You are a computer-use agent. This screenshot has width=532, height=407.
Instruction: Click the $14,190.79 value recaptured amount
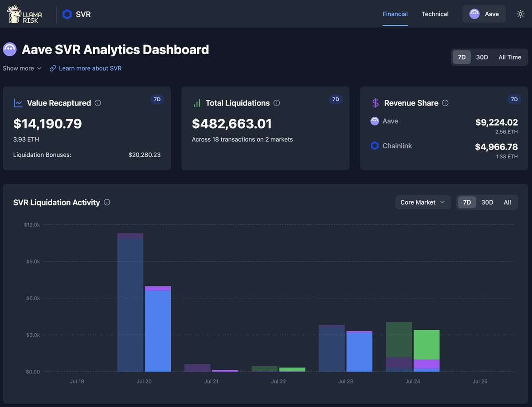click(x=47, y=123)
